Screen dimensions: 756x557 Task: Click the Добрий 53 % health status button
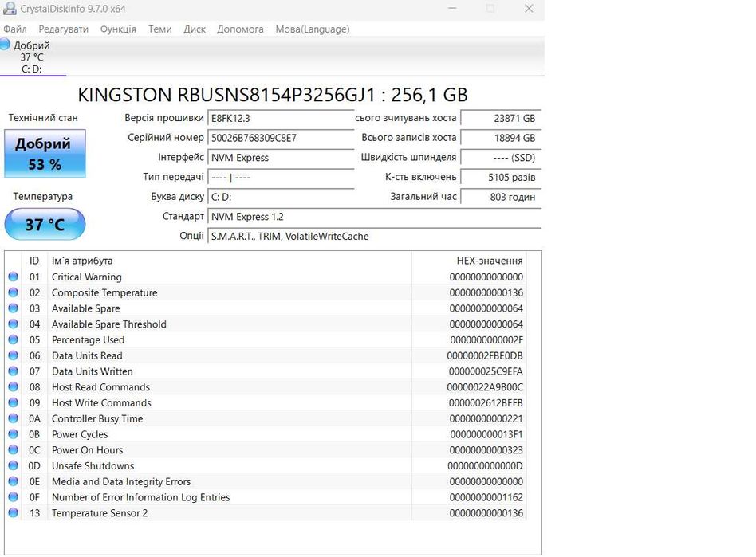pos(45,154)
